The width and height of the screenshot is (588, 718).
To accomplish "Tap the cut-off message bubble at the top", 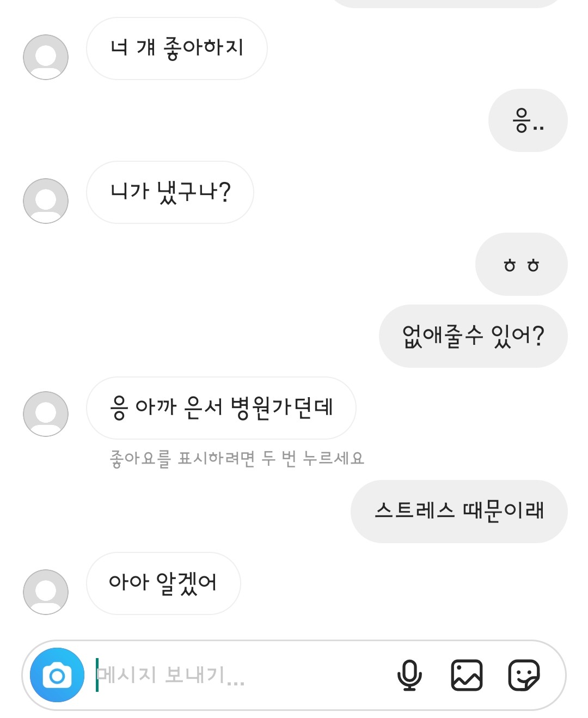I will pyautogui.click(x=445, y=3).
